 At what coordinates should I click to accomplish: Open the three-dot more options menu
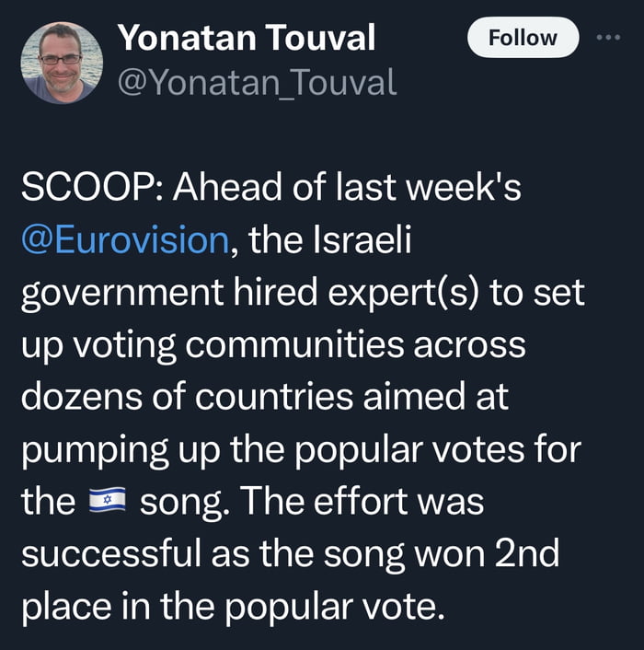[x=608, y=38]
